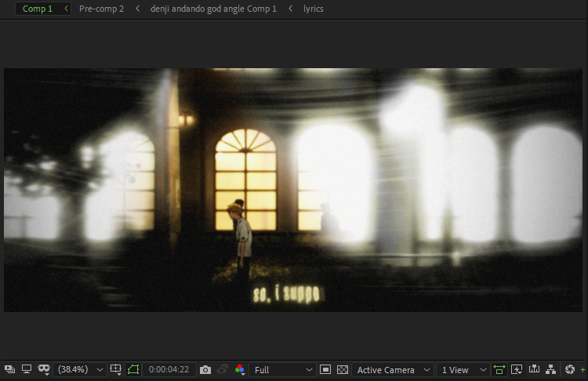Click the composition preview frame

coord(293,190)
